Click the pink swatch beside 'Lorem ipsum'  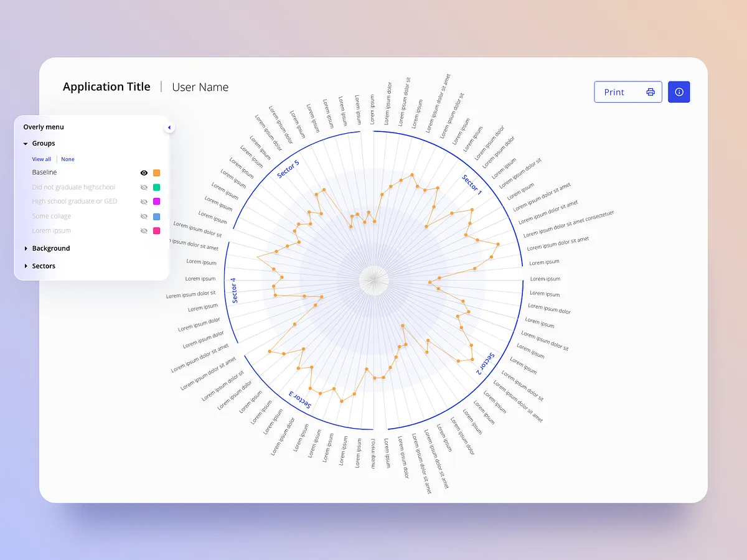(x=157, y=230)
